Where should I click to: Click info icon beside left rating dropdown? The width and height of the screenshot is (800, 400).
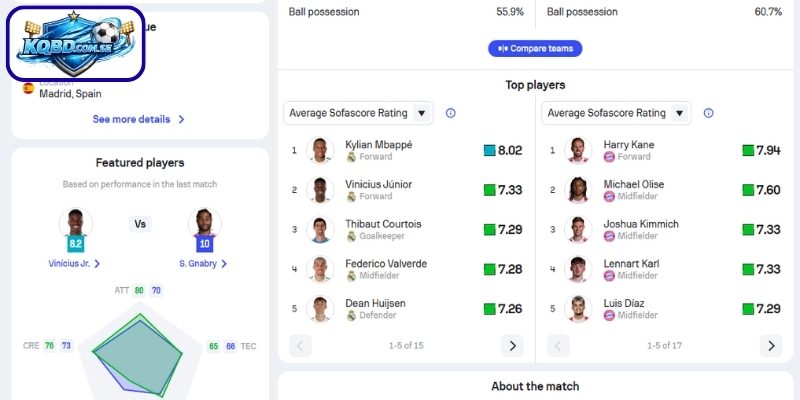tap(450, 113)
